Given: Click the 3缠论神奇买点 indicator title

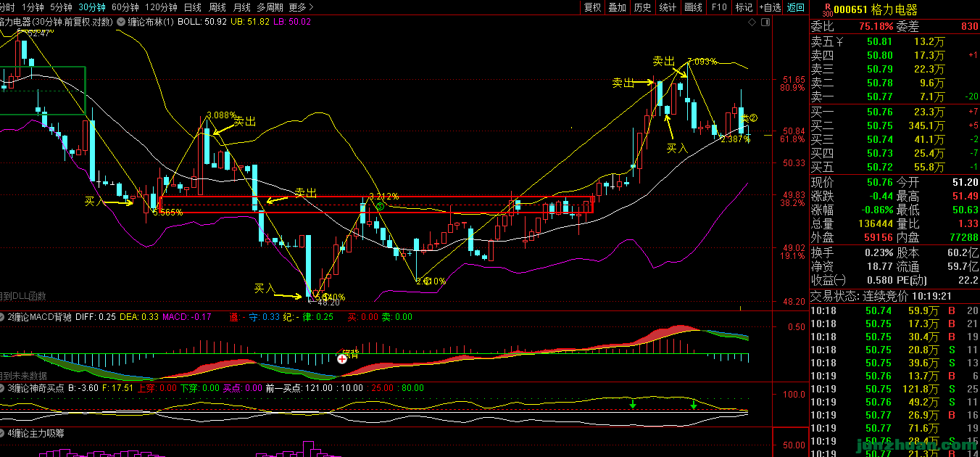Looking at the screenshot, I should [36, 388].
